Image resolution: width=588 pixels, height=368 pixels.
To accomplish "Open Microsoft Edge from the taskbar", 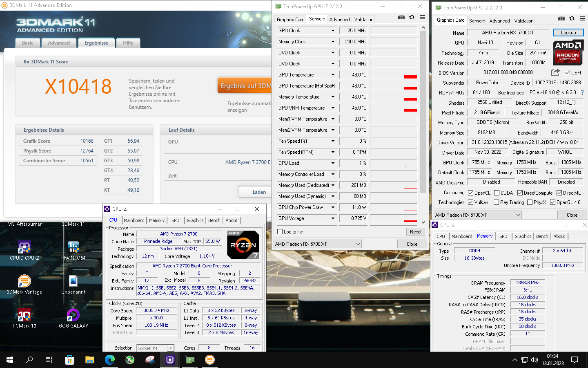I will pyautogui.click(x=109, y=360).
